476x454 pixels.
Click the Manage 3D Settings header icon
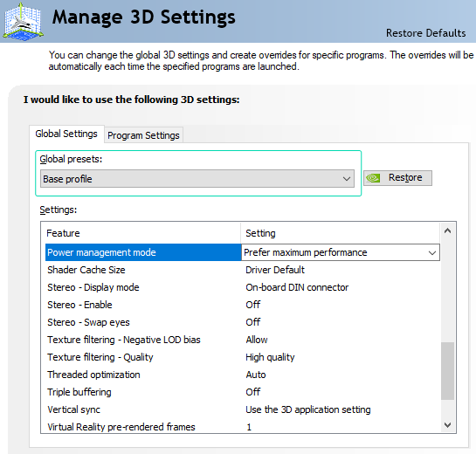(23, 21)
